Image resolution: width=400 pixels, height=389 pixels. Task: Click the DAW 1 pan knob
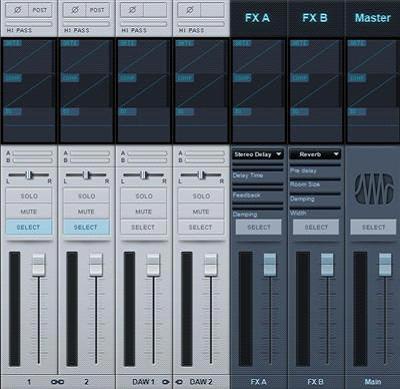pyautogui.click(x=144, y=174)
